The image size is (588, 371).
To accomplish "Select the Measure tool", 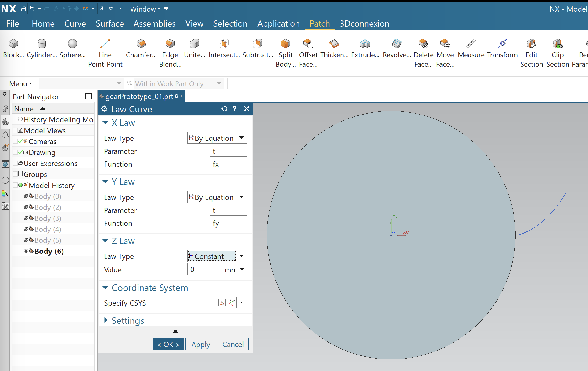I will click(x=471, y=44).
